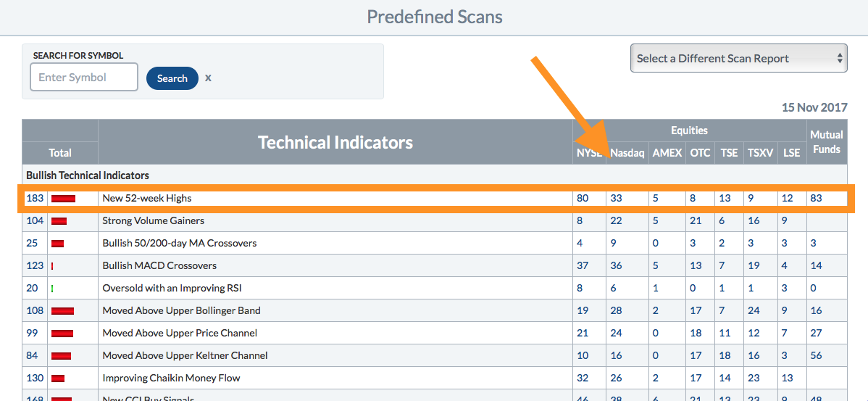
Task: Open OTC count 18 for Upper Price Channel
Action: pos(696,333)
